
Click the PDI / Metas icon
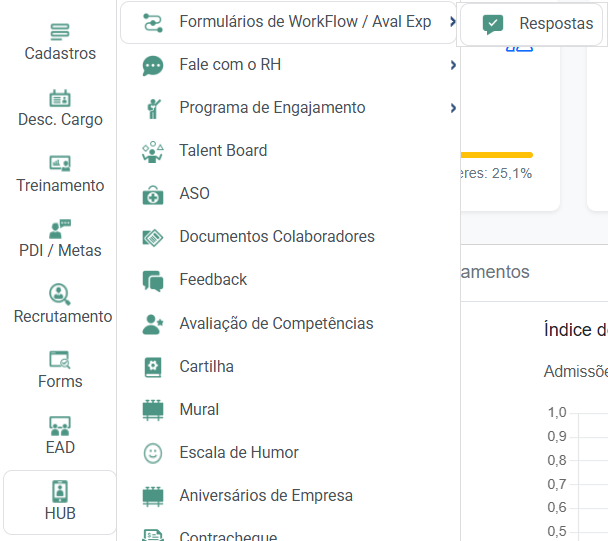point(60,229)
